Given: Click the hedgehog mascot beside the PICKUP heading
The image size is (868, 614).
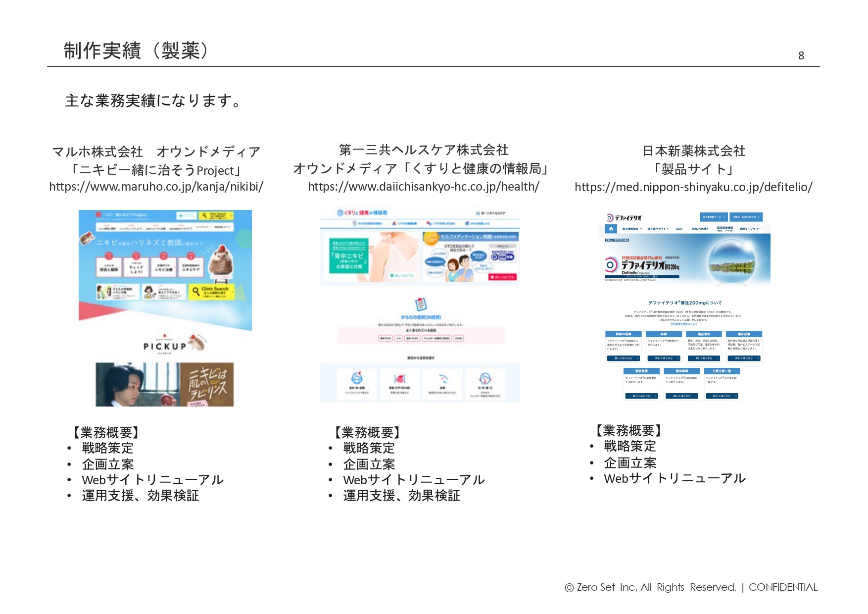Looking at the screenshot, I should [196, 344].
